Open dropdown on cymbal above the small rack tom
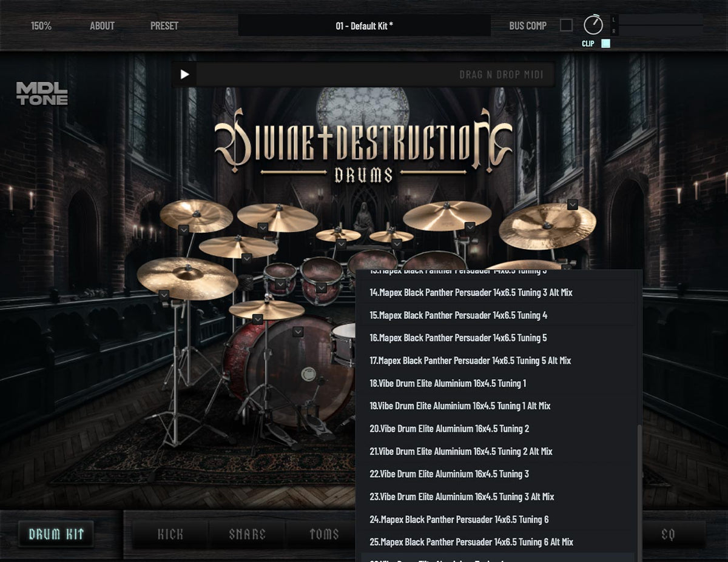Viewport: 728px width, 562px height. pyautogui.click(x=246, y=258)
